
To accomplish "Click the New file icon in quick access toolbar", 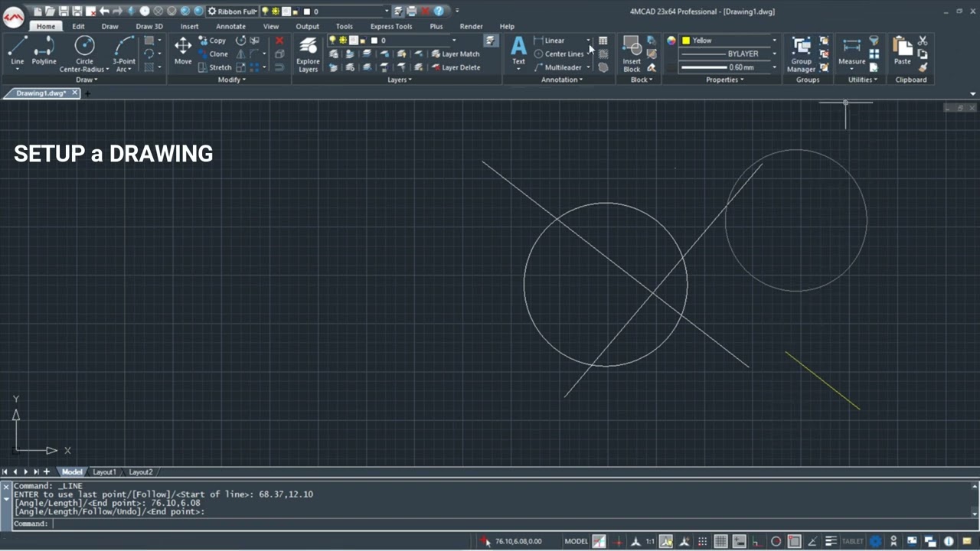I will tap(38, 11).
